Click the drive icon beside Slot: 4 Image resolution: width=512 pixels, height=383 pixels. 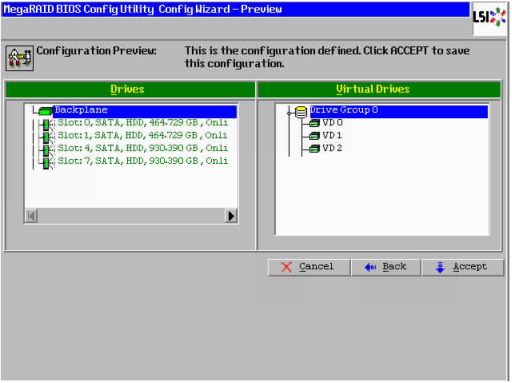tap(46, 150)
